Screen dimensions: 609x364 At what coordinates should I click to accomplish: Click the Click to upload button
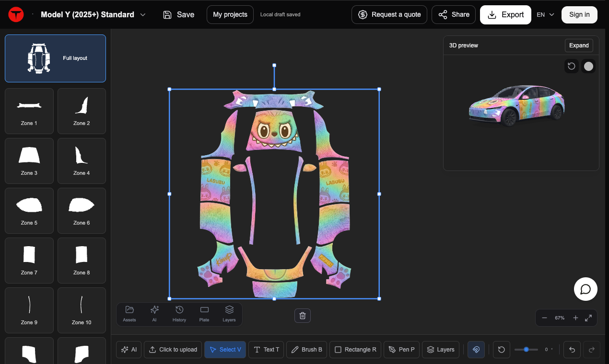point(173,350)
